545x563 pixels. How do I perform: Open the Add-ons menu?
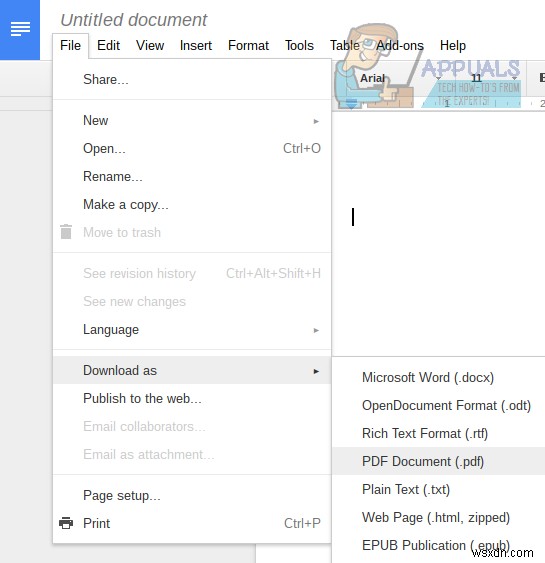(x=400, y=46)
